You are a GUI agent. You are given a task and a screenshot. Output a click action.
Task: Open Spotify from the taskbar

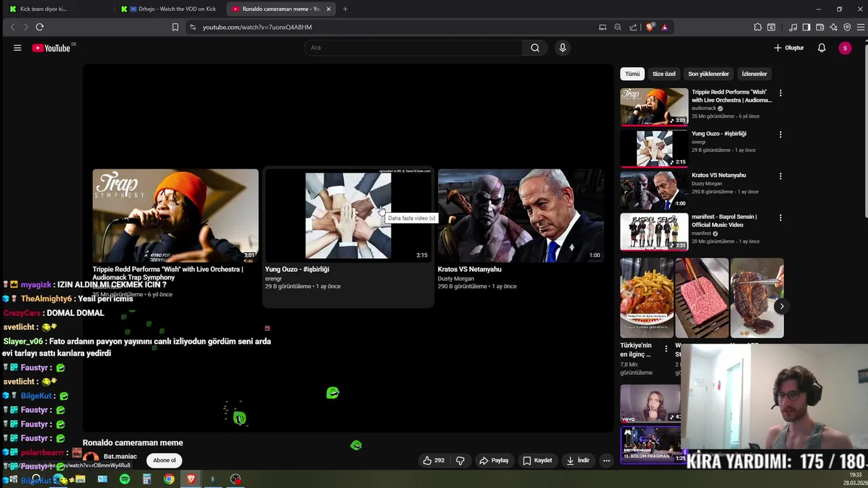pyautogui.click(x=125, y=479)
